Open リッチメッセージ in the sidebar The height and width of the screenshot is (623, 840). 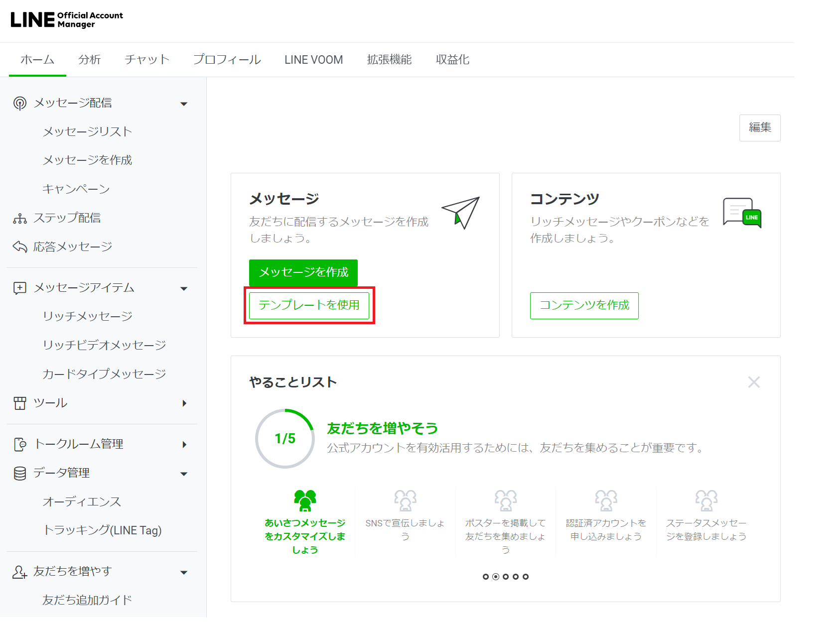(x=88, y=317)
